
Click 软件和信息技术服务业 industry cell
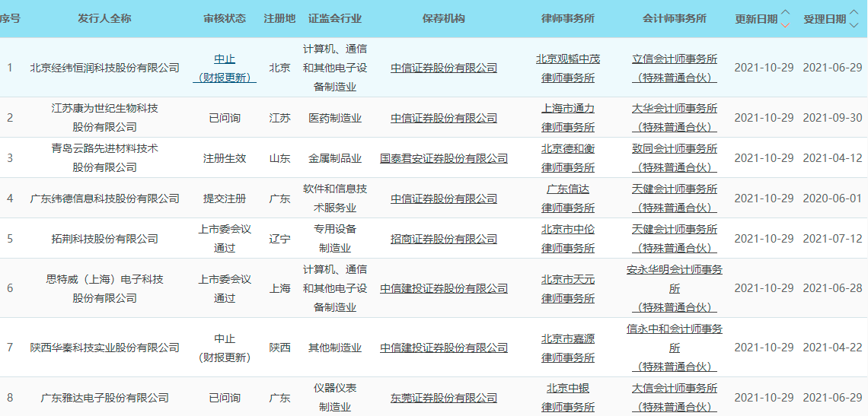[335, 198]
